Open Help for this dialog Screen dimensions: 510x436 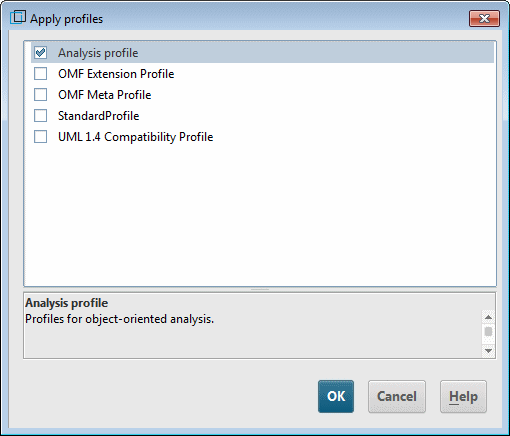coord(463,396)
